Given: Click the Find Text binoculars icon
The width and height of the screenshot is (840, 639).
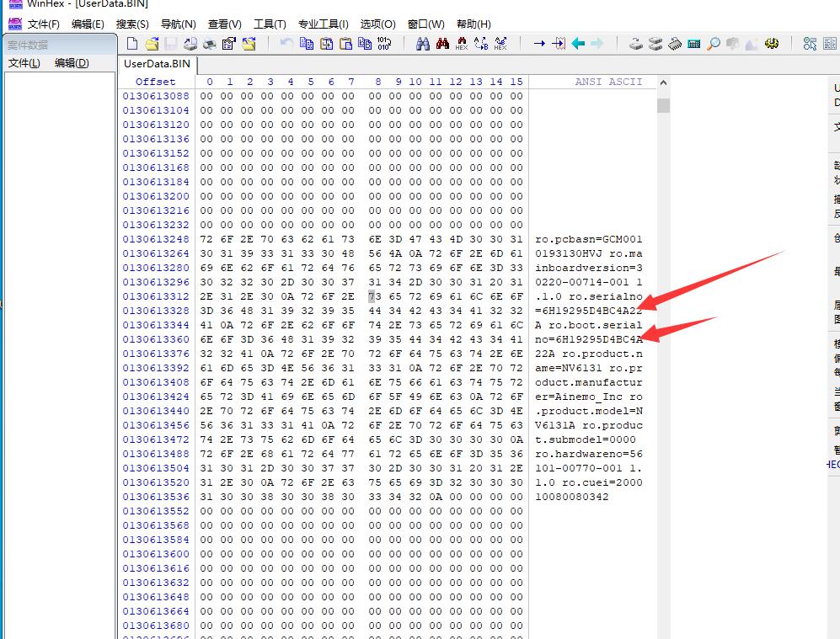Looking at the screenshot, I should (423, 44).
